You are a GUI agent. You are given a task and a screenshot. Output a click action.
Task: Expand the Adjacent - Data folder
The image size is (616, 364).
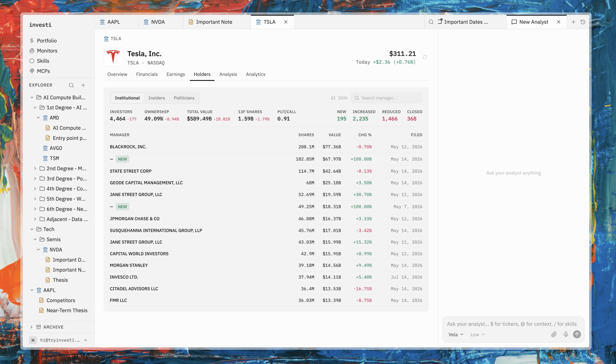point(35,219)
